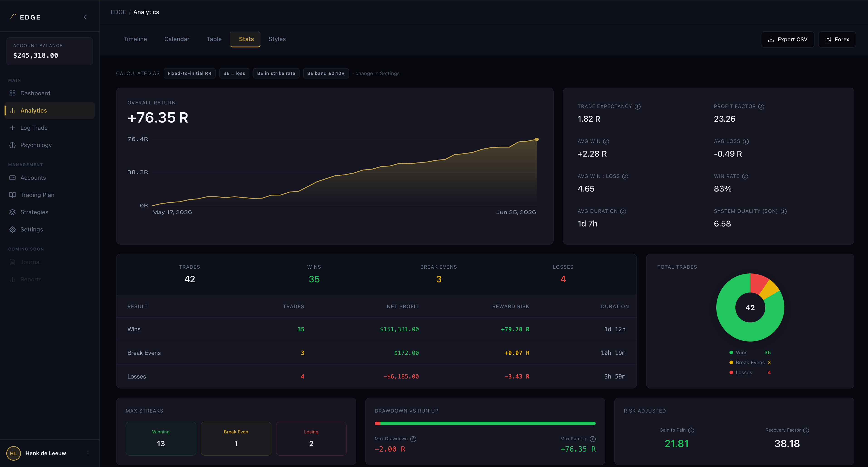Image resolution: width=868 pixels, height=467 pixels.
Task: Open the Forex filter button
Action: point(837,39)
